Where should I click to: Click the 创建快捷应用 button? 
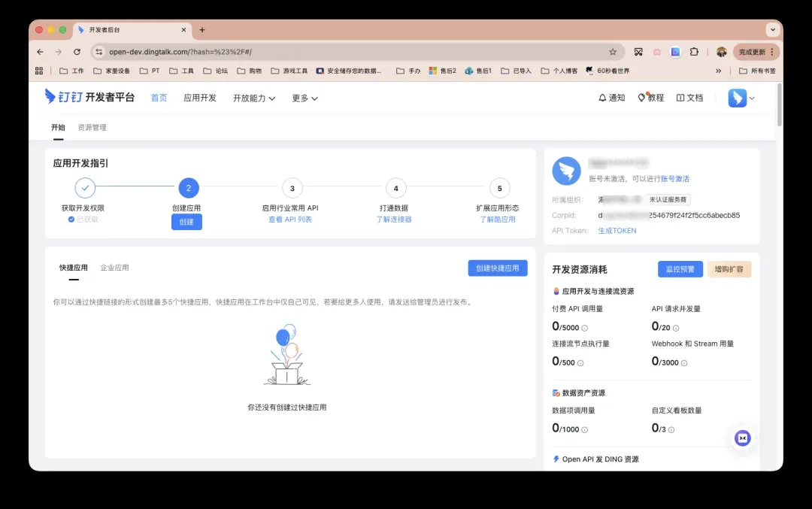point(497,268)
